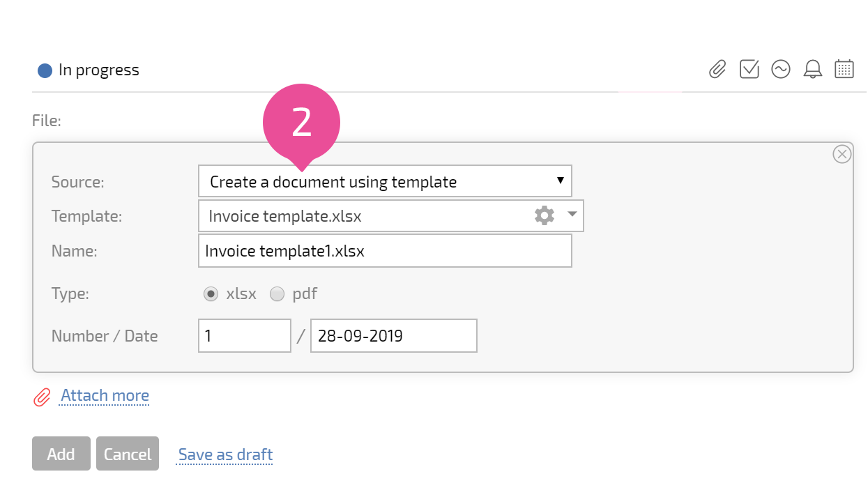Click the red paperclip beside Attach more

pos(43,397)
